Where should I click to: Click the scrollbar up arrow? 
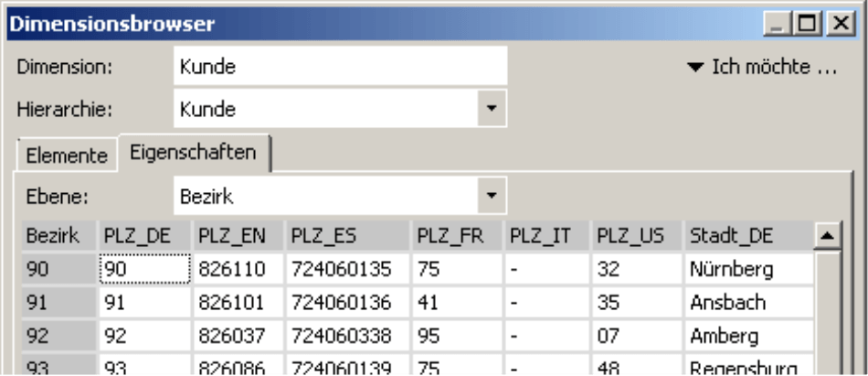pos(828,236)
